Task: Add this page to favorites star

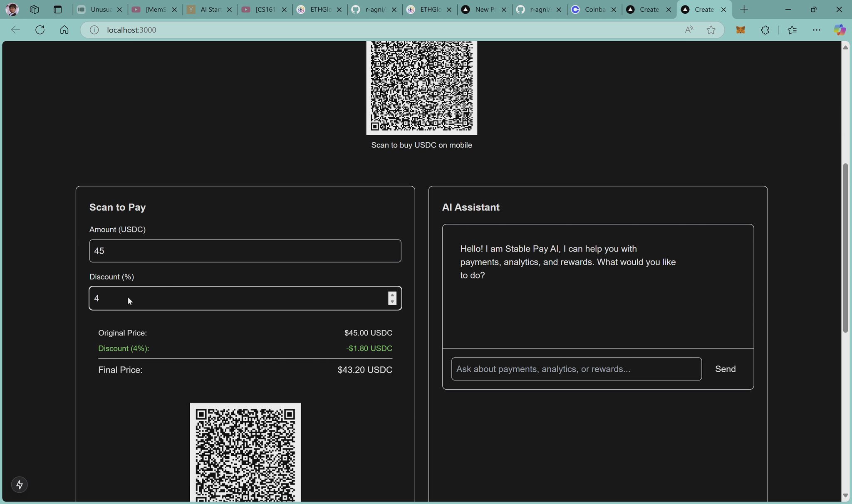Action: coord(711,30)
